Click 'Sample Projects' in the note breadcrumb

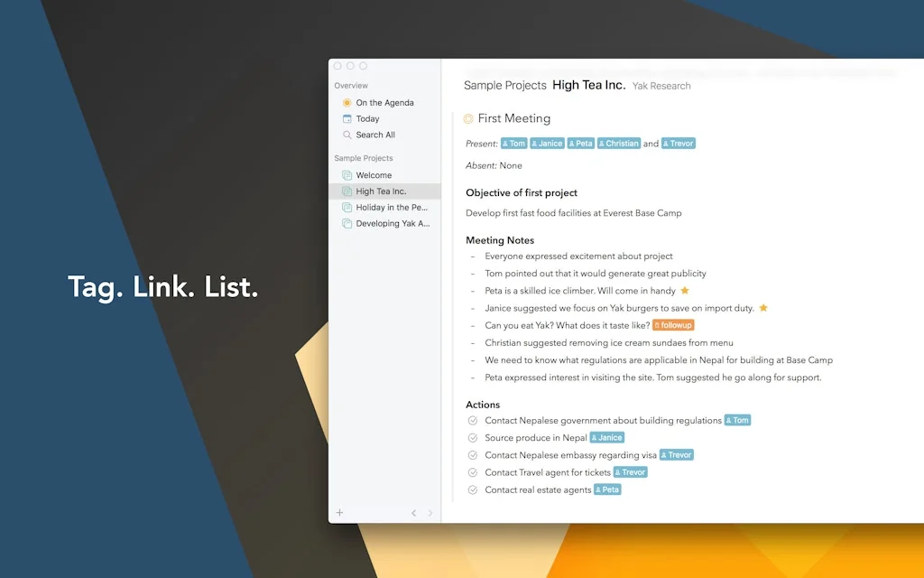click(x=505, y=85)
